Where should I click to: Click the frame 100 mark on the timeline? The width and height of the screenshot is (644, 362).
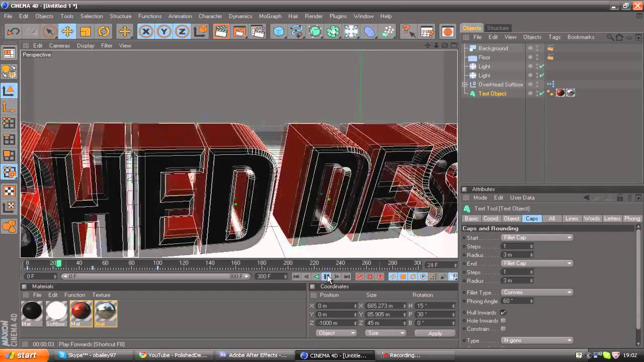157,263
